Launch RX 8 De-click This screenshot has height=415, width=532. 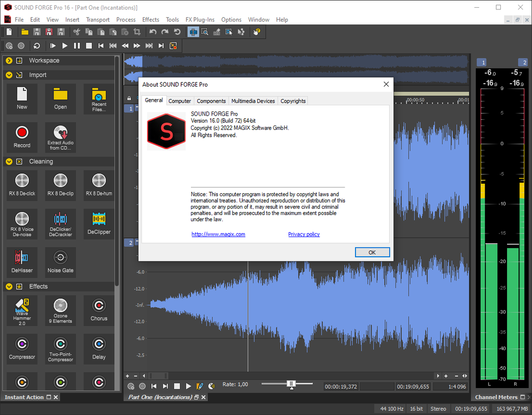coord(22,185)
